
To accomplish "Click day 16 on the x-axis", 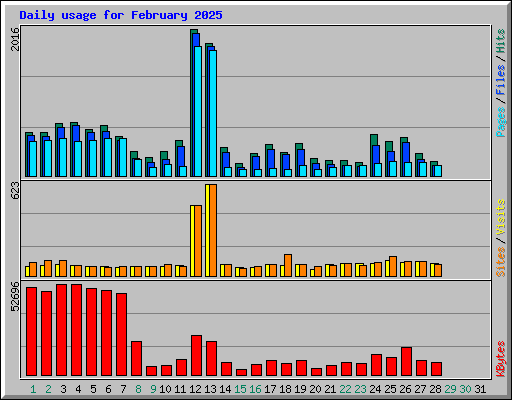I will pyautogui.click(x=255, y=389).
